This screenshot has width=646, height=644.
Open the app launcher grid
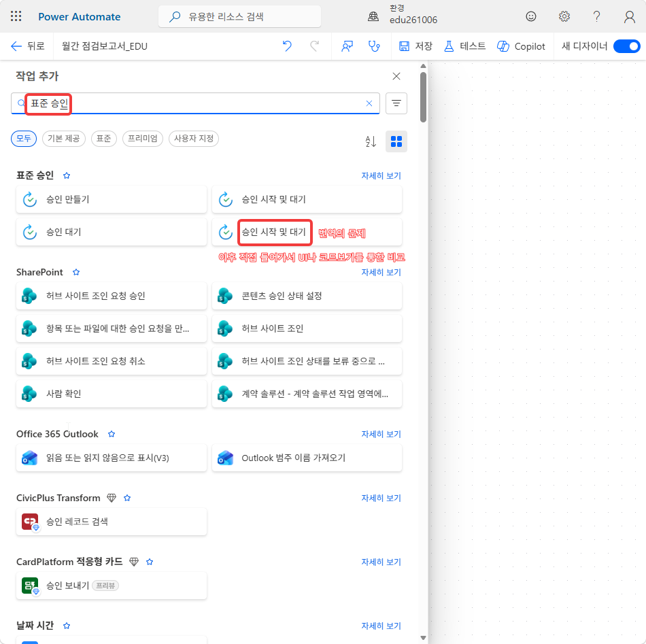(16, 16)
